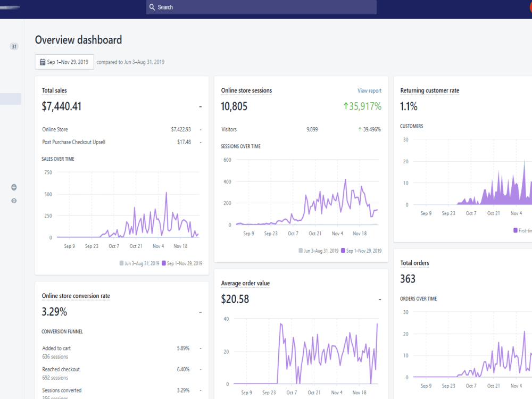The image size is (532, 399).
Task: Click the Returning customer rate title
Action: coord(429,90)
